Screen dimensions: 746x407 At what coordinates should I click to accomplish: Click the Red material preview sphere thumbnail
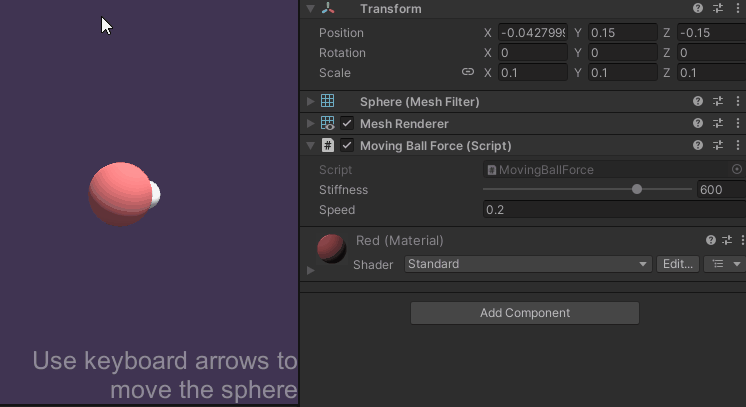click(x=331, y=248)
